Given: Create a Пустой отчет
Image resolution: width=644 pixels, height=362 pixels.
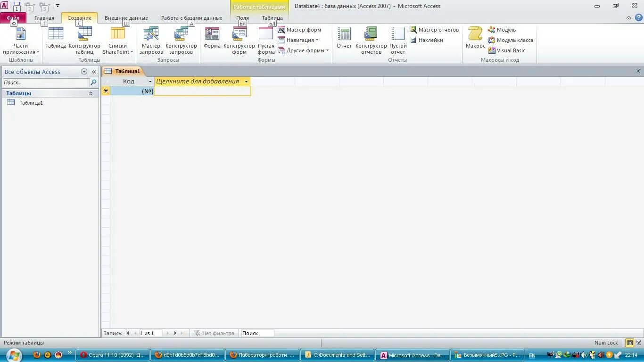Looking at the screenshot, I should (x=398, y=41).
